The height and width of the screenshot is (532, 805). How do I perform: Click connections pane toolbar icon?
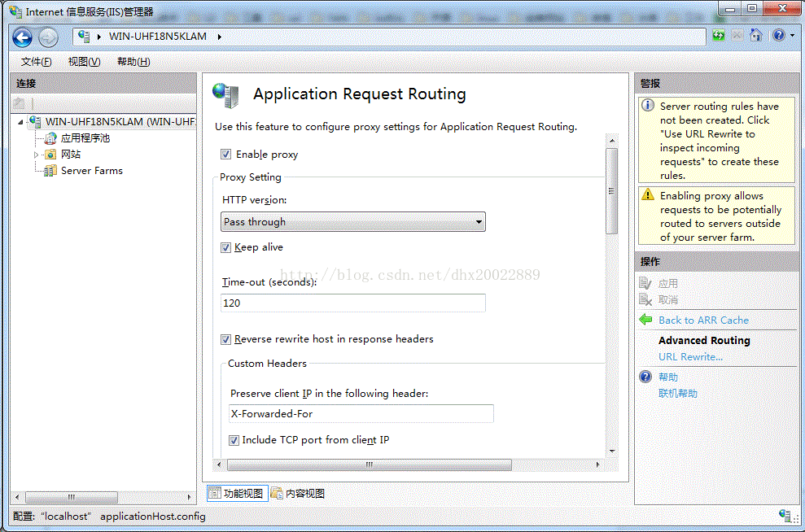[19, 103]
